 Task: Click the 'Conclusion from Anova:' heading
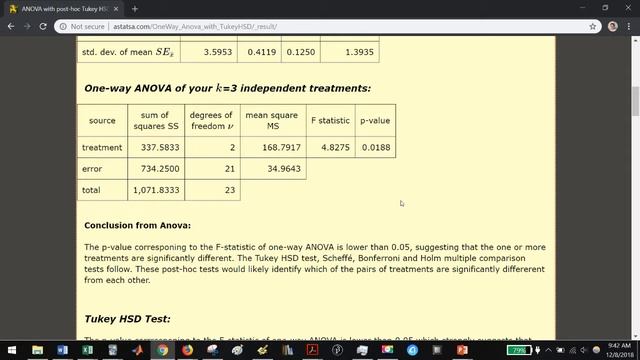pos(138,225)
